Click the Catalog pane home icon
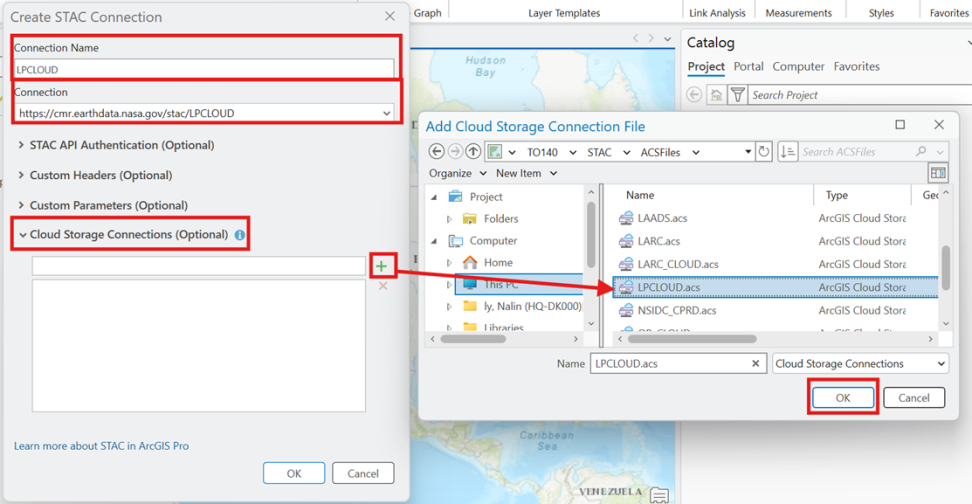 point(716,95)
